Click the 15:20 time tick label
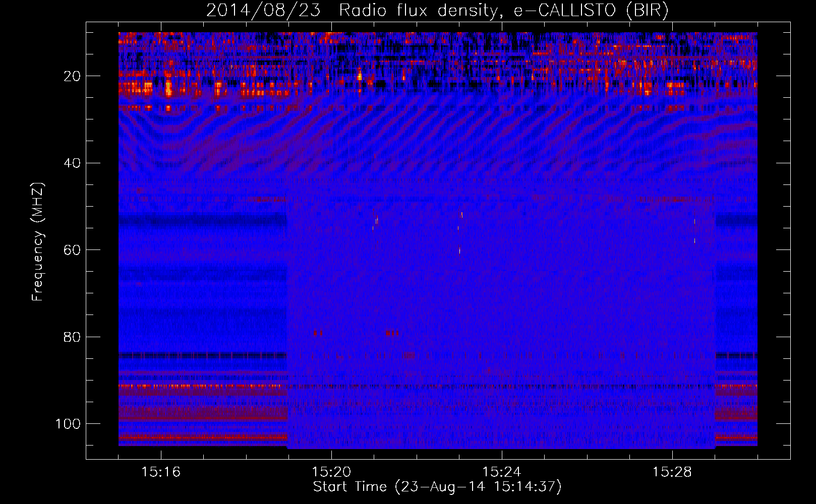Image resolution: width=816 pixels, height=504 pixels. click(x=331, y=472)
